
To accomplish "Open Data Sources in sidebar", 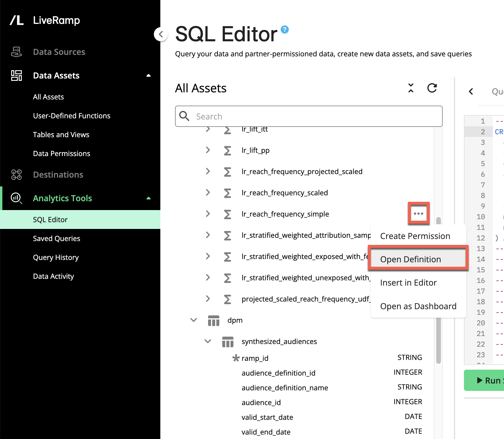I will click(59, 52).
